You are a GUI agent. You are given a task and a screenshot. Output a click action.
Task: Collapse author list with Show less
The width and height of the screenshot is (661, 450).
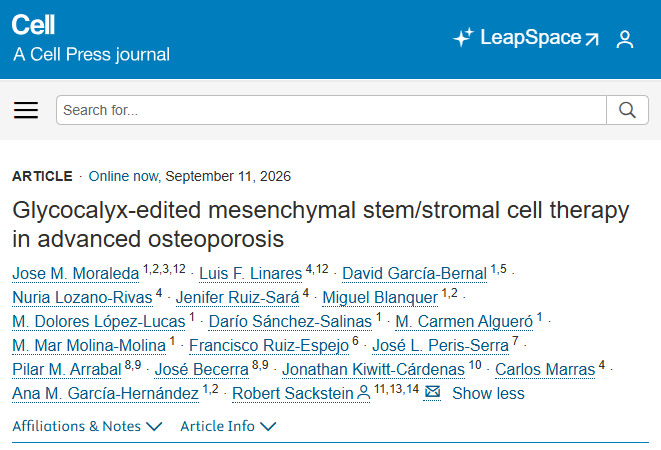488,393
